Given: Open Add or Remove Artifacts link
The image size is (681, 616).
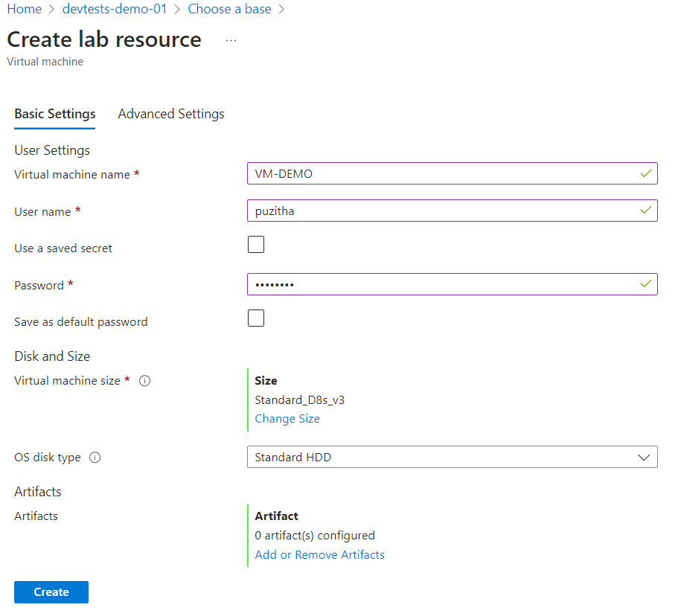Looking at the screenshot, I should 320,555.
